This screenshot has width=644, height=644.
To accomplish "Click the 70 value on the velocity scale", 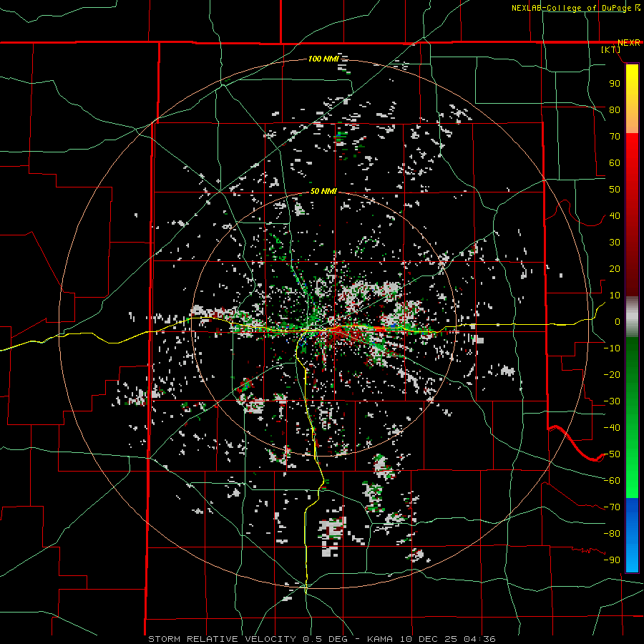I will click(x=615, y=137).
